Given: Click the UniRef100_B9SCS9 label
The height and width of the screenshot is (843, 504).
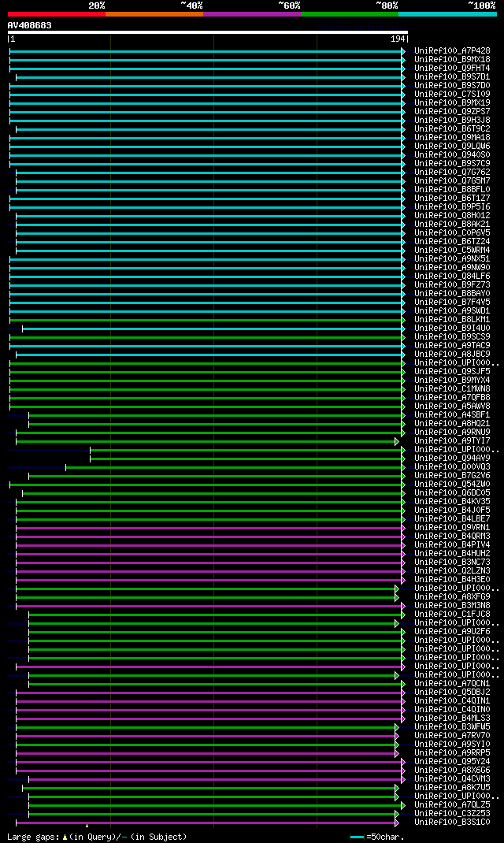Looking at the screenshot, I should [x=452, y=337].
